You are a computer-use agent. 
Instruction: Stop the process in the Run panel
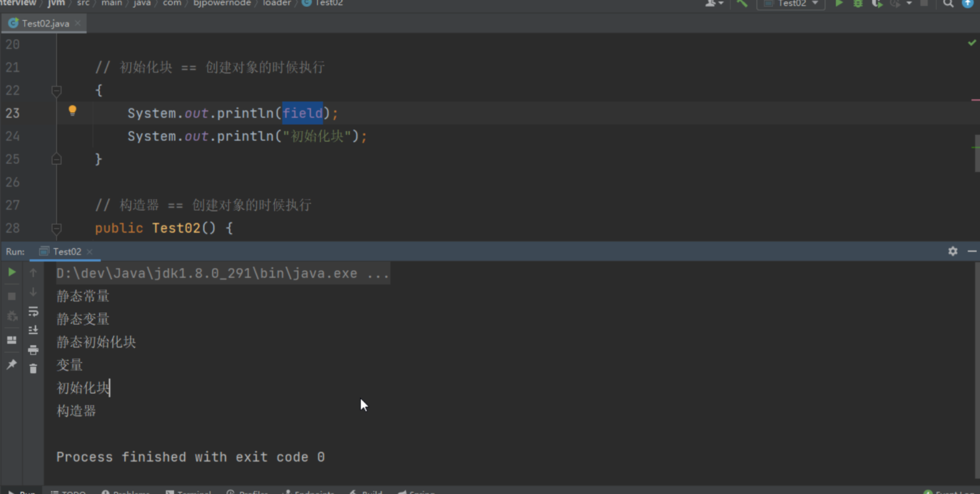12,296
